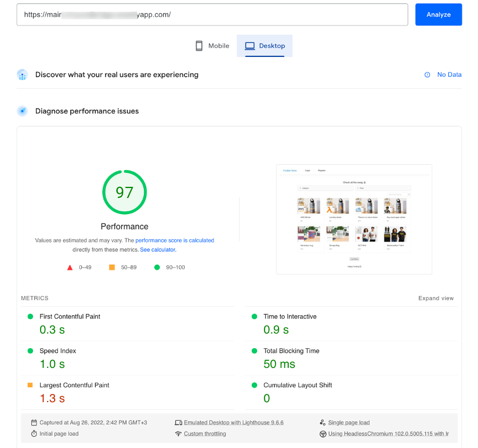The image size is (478, 448).
Task: Click the globe icon beside HeadlessChromium
Action: (323, 433)
